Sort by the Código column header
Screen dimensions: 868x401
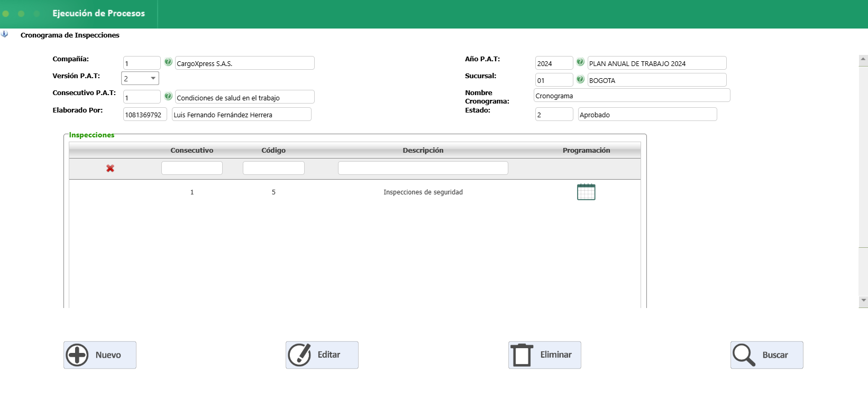pos(273,151)
